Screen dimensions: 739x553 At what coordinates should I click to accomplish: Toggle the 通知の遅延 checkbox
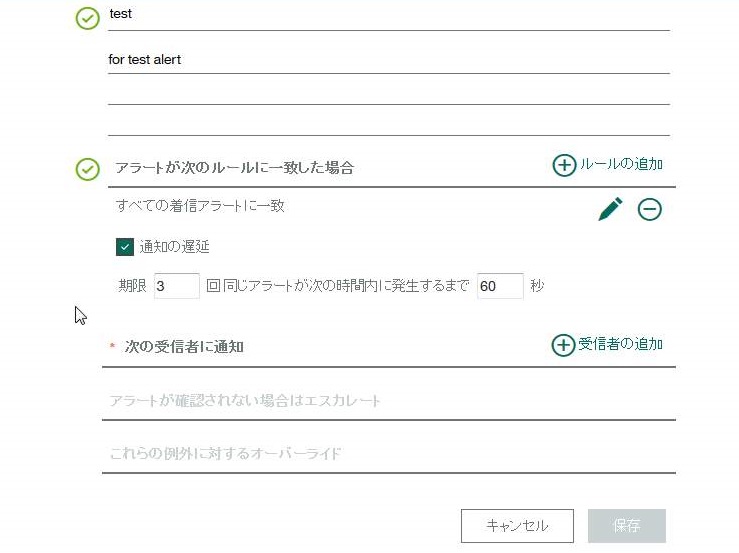click(x=125, y=247)
